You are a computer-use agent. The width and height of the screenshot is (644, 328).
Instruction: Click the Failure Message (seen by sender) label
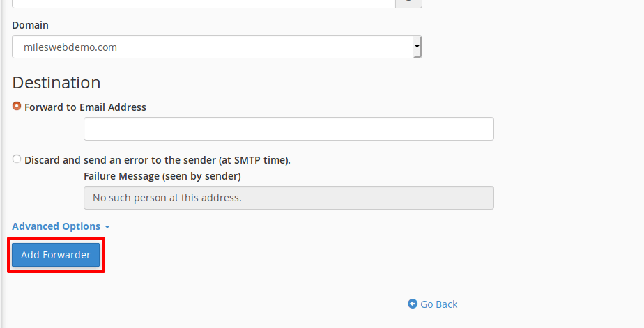tap(162, 176)
